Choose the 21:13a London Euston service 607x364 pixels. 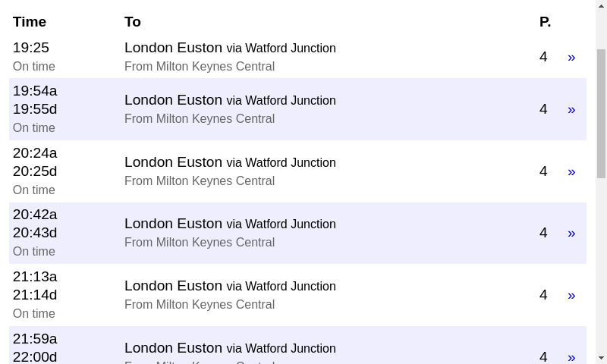click(x=173, y=286)
